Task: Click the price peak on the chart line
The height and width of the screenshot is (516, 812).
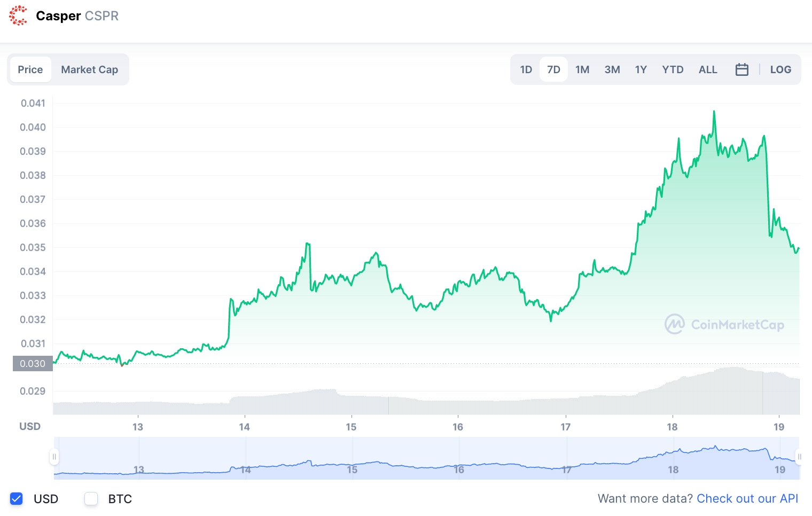Action: point(714,112)
